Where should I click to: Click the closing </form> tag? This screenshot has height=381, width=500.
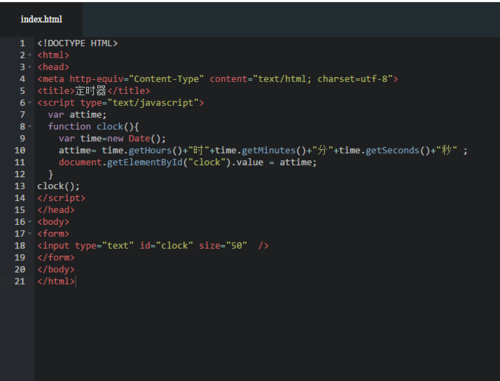click(x=56, y=258)
